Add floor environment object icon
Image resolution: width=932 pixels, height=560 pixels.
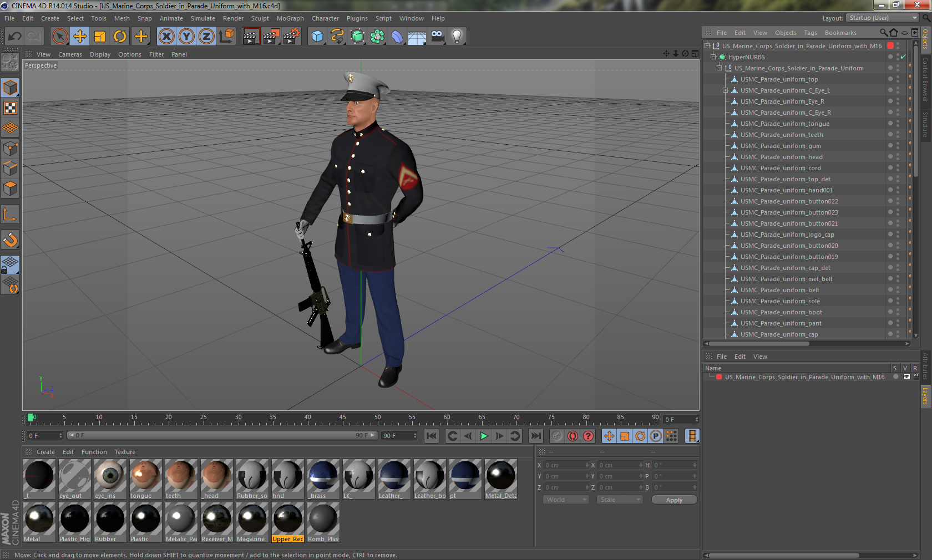[x=417, y=37]
